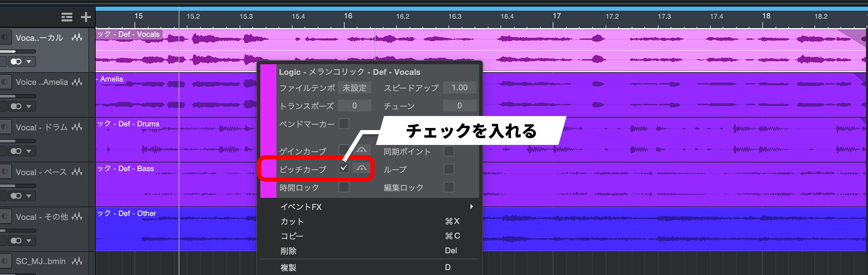Enable the 編集ロック checkbox
This screenshot has height=275, width=868.
point(449,187)
